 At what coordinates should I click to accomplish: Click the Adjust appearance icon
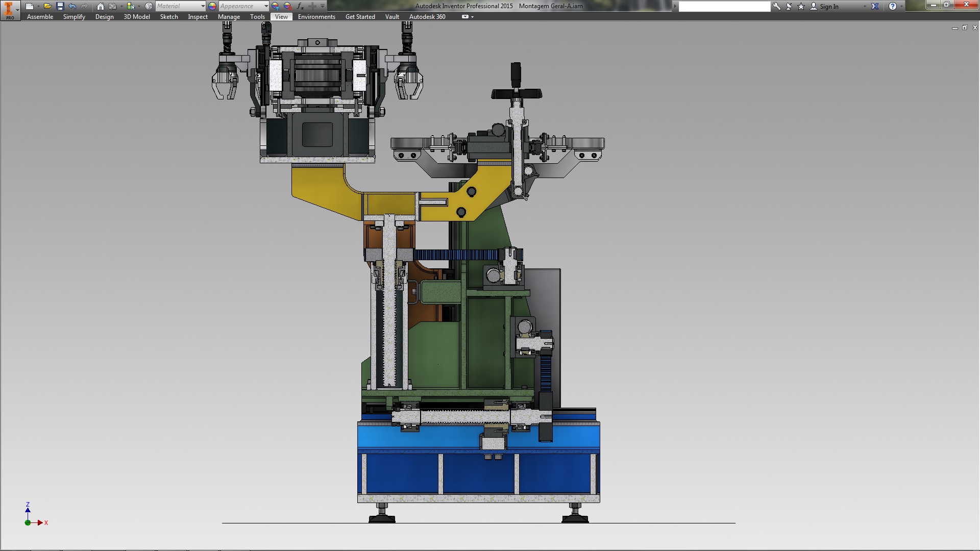(276, 6)
